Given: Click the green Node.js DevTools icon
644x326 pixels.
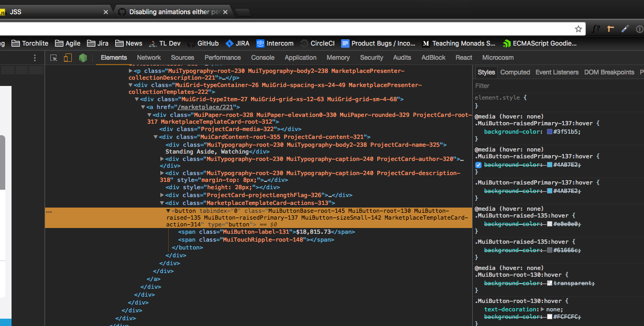Looking at the screenshot, I should pyautogui.click(x=83, y=58).
